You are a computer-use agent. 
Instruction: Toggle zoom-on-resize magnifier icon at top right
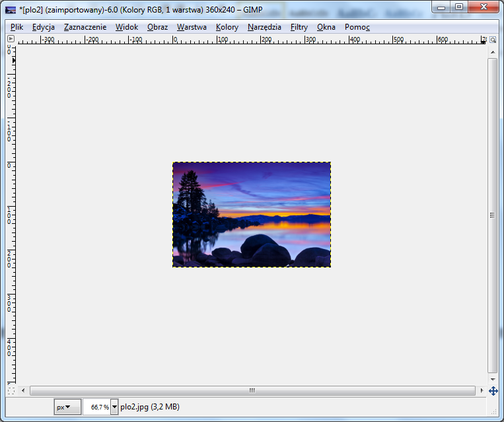tap(493, 40)
